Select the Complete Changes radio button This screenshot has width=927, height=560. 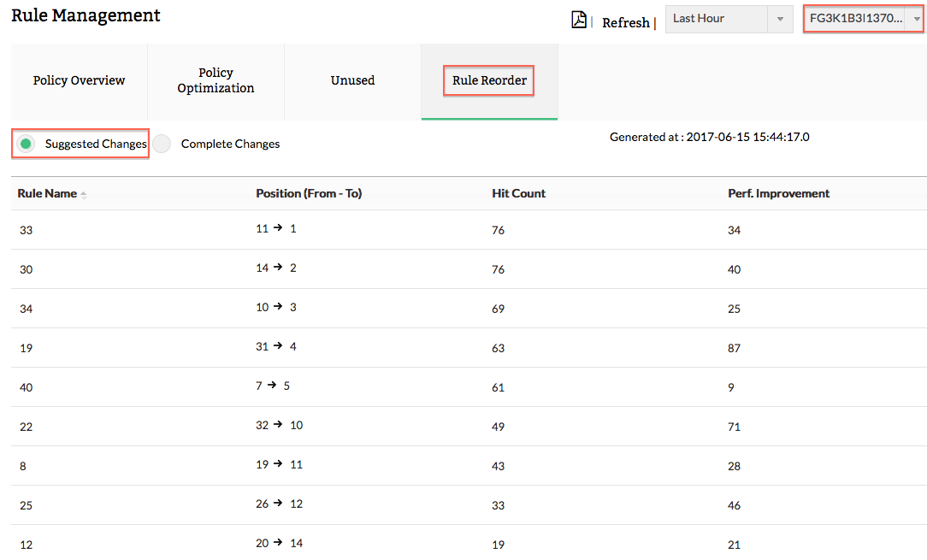162,144
